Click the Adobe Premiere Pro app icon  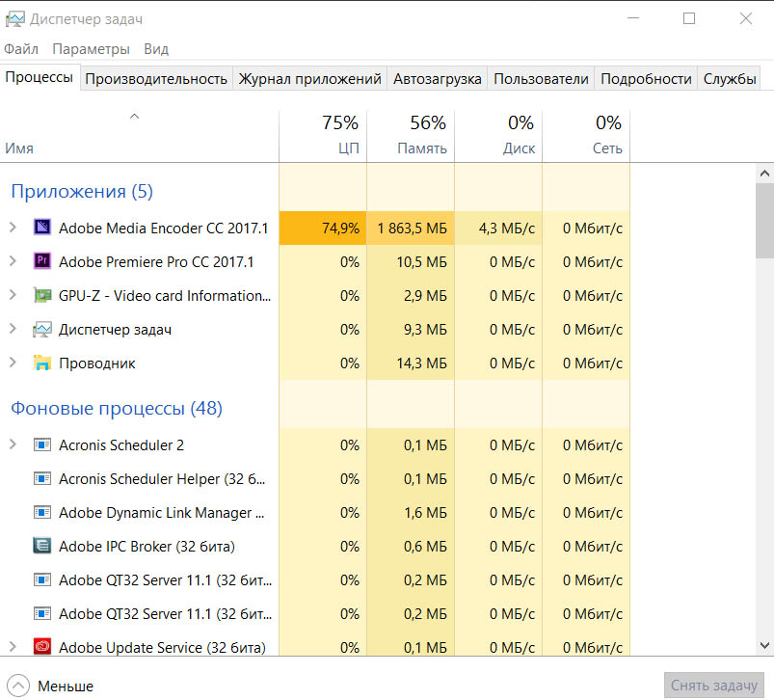click(x=42, y=260)
